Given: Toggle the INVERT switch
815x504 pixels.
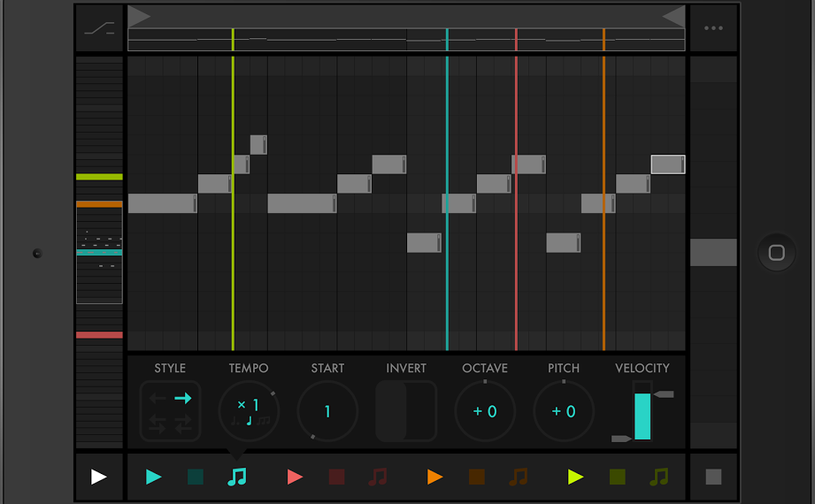Looking at the screenshot, I should (406, 411).
